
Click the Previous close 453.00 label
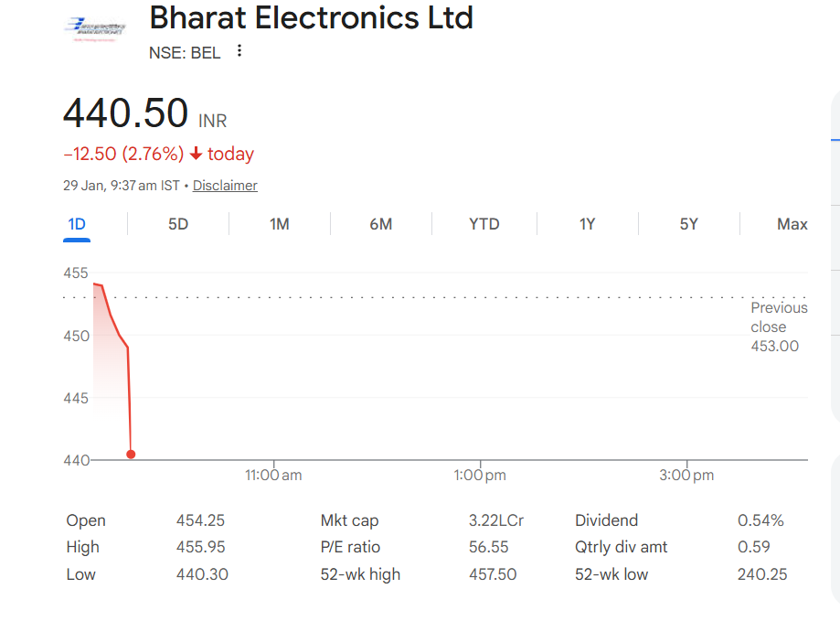point(779,327)
